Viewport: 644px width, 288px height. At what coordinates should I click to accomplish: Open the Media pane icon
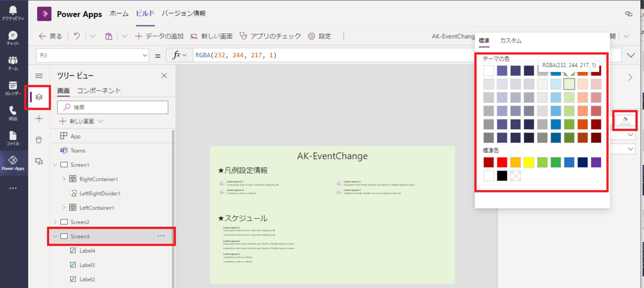(39, 161)
